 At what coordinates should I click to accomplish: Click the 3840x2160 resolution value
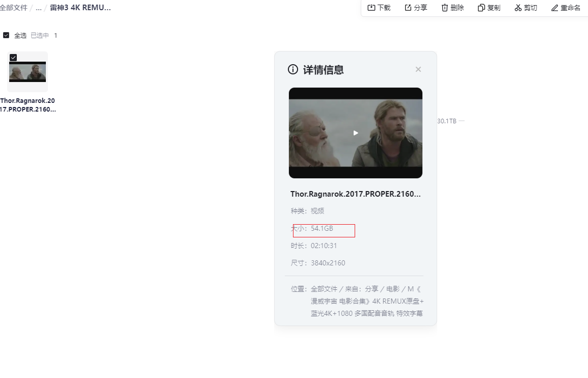tap(328, 263)
